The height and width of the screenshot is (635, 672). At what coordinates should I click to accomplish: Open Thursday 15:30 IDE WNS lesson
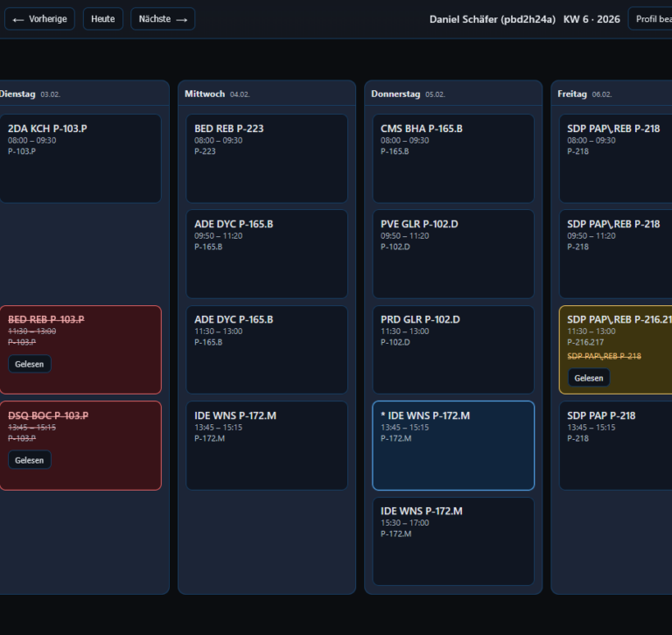452,541
